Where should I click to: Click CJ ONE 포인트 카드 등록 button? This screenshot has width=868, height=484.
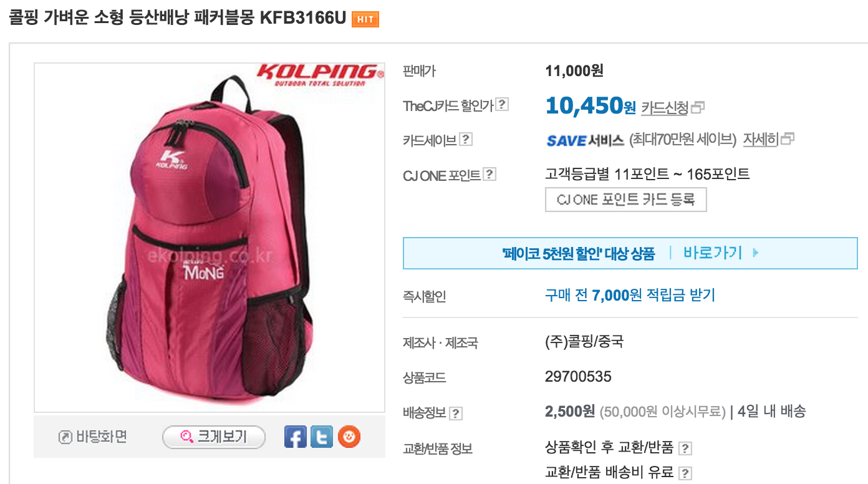coord(625,200)
